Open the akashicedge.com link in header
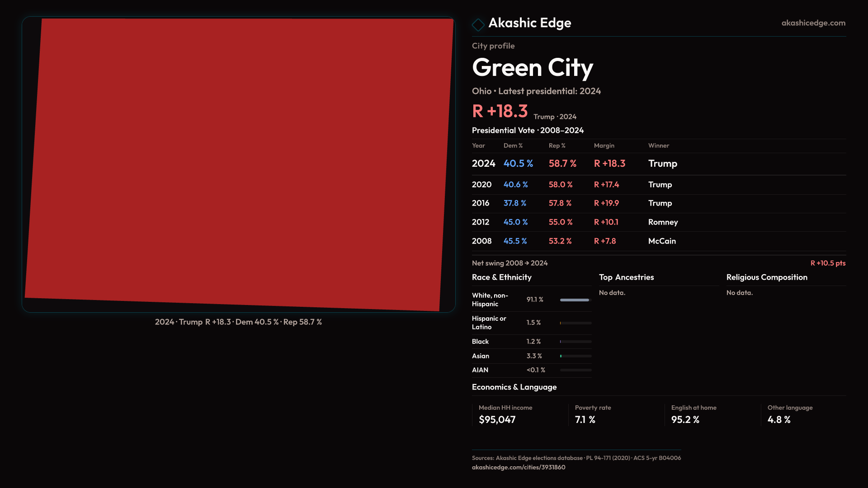 (813, 23)
